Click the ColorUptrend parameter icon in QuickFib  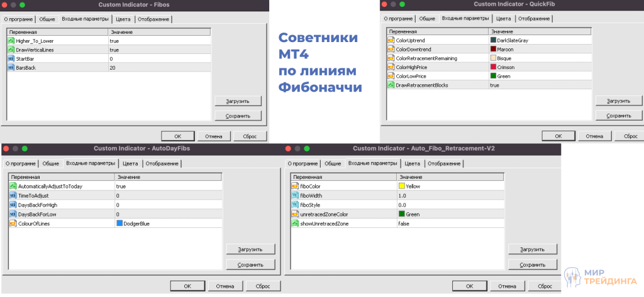point(391,40)
